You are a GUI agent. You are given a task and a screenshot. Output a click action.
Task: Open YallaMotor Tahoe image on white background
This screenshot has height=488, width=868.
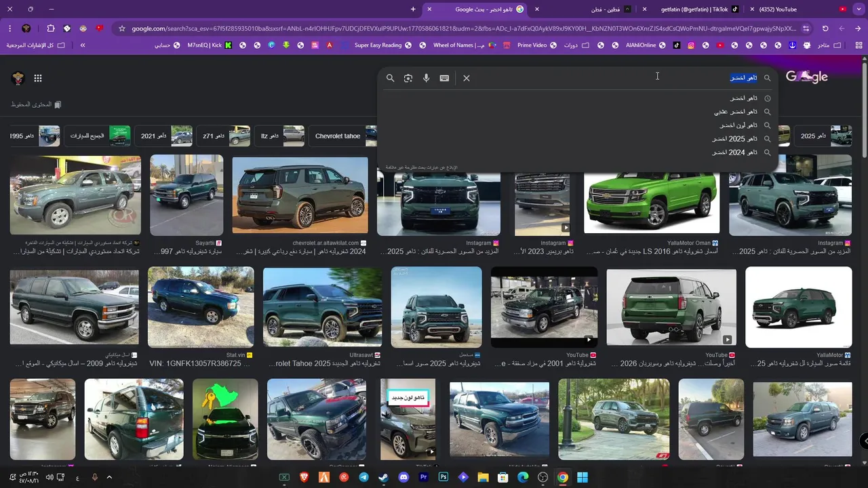point(798,307)
